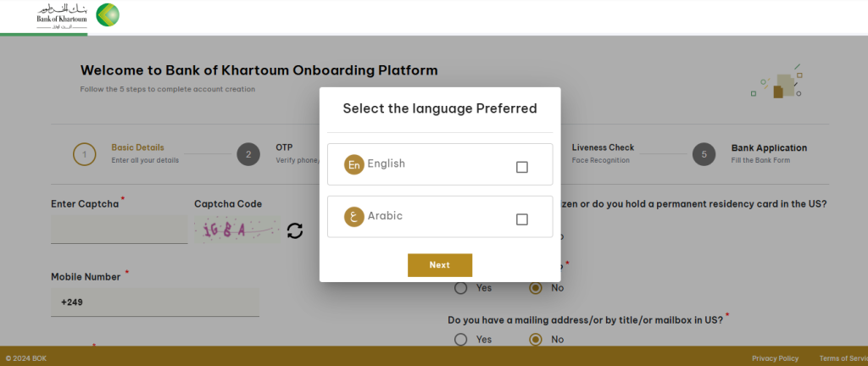This screenshot has width=868, height=366.
Task: Focus the Mobile Number field
Action: coord(155,302)
